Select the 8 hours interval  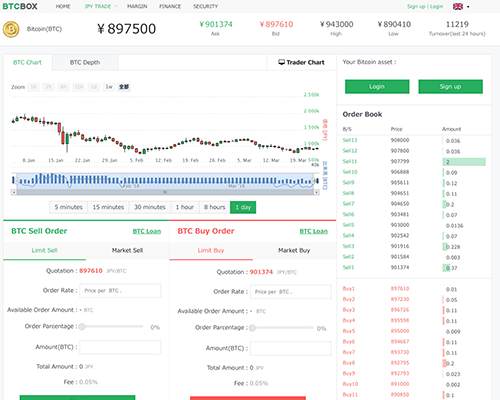214,207
